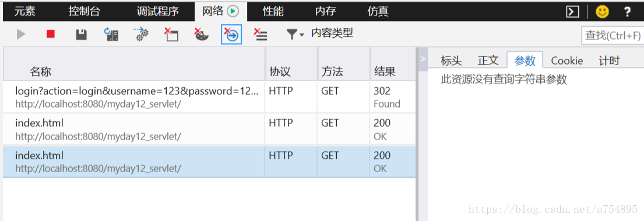This screenshot has width=644, height=221.
Task: View the 计时 details tab
Action: click(x=609, y=60)
